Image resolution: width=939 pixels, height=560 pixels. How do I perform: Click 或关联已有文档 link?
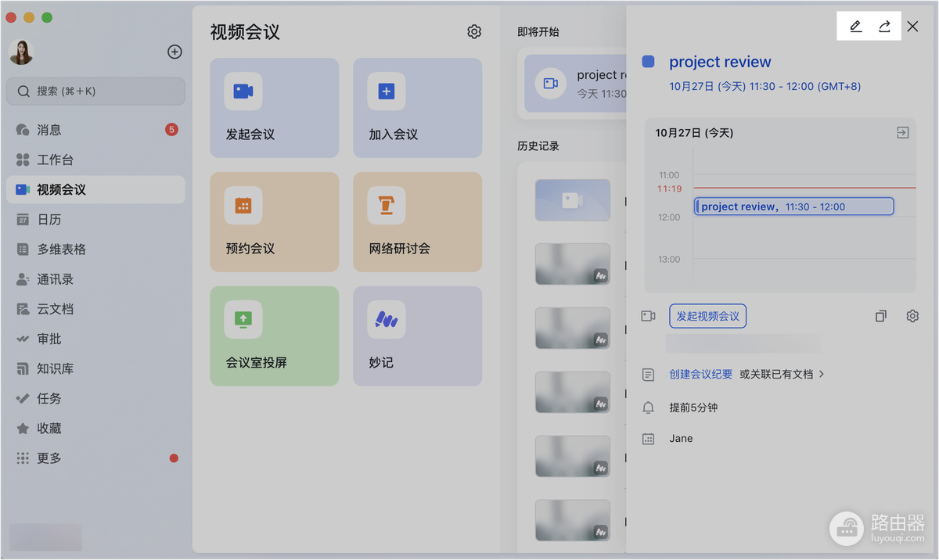click(776, 375)
